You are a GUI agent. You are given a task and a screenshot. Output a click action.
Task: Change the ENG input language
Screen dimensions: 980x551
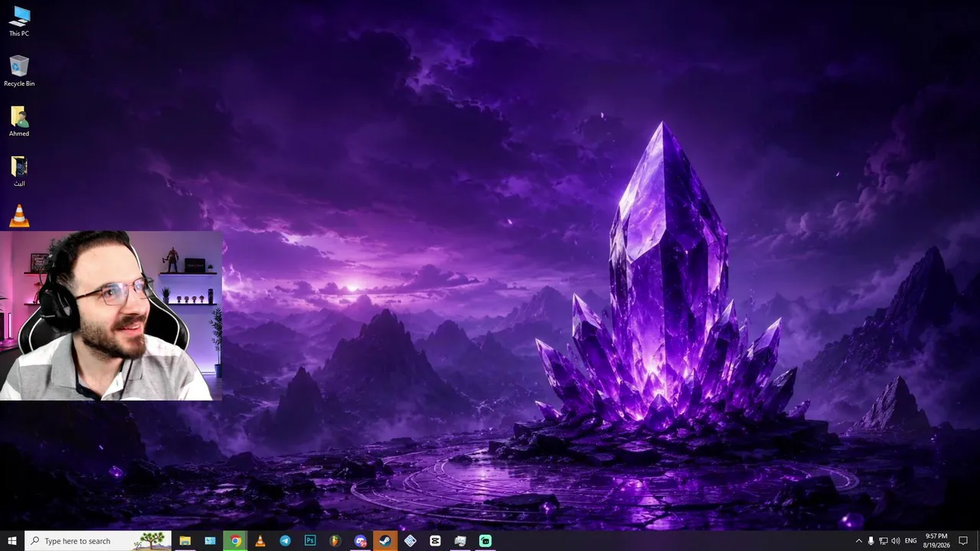coord(911,541)
